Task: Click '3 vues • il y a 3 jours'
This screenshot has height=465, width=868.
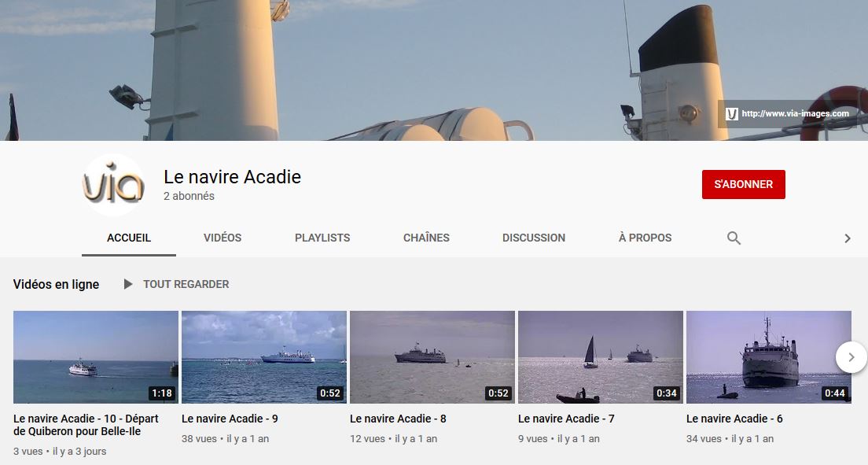Action: [60, 452]
